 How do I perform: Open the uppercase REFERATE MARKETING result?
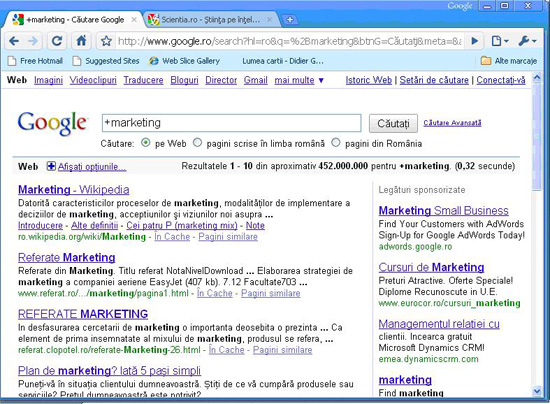(83, 314)
